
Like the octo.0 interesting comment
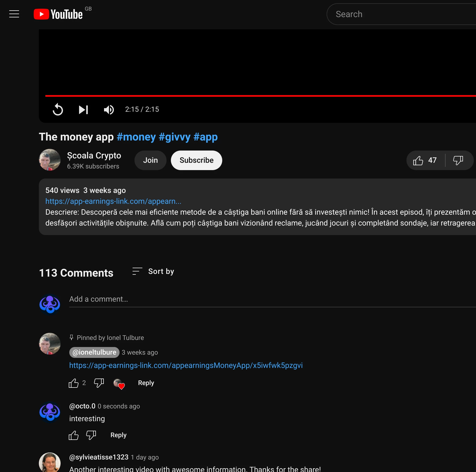tap(74, 435)
